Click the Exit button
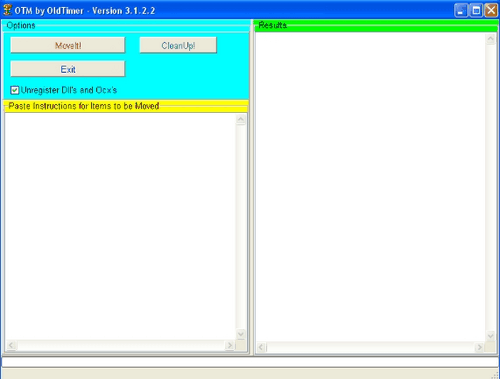The height and width of the screenshot is (379, 500). click(x=68, y=69)
